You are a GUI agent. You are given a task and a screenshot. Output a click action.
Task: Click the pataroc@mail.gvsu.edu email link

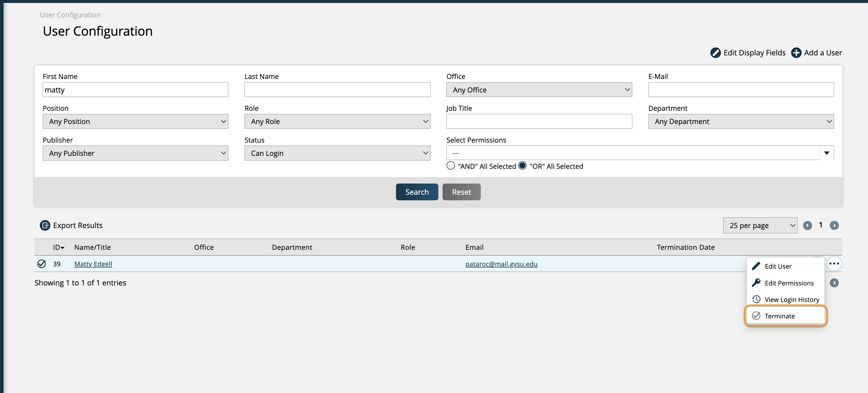(501, 264)
